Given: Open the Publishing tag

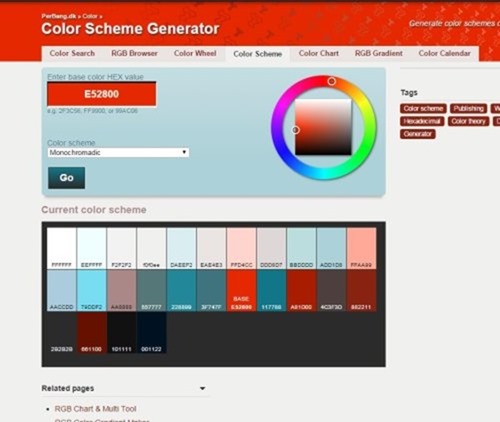Looking at the screenshot, I should point(468,109).
